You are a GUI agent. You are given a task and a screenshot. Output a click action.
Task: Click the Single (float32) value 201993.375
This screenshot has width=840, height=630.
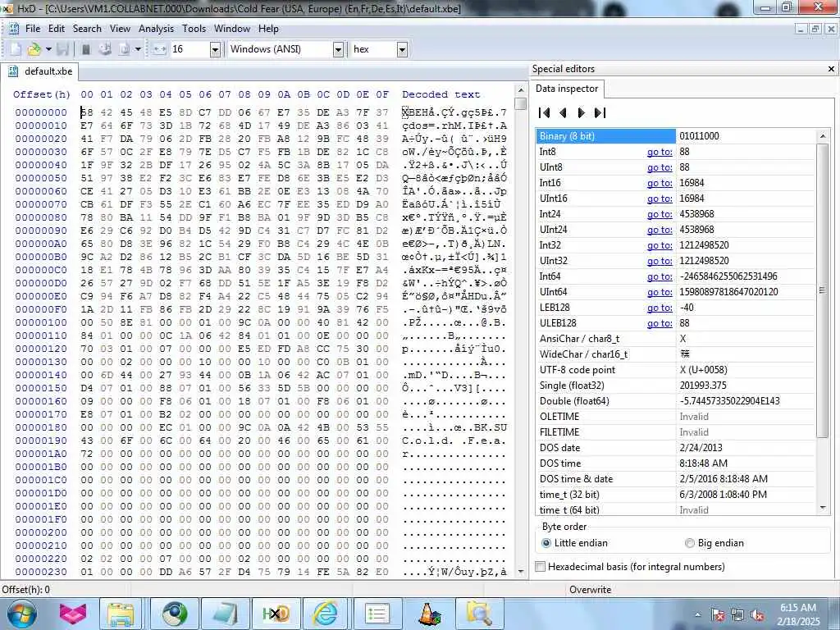coord(705,386)
